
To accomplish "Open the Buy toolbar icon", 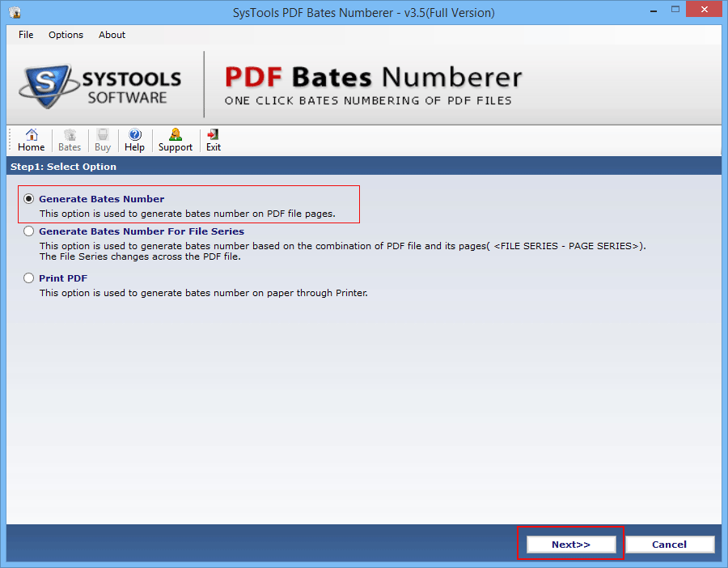I will [x=103, y=140].
